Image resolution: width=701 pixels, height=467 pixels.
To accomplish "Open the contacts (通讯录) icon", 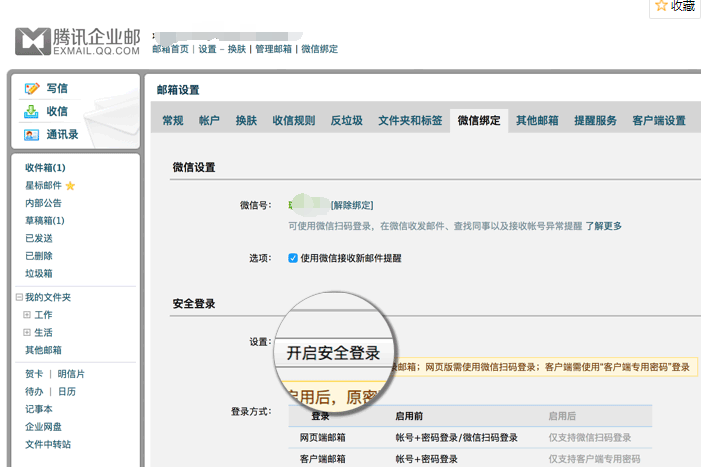I will [32, 134].
